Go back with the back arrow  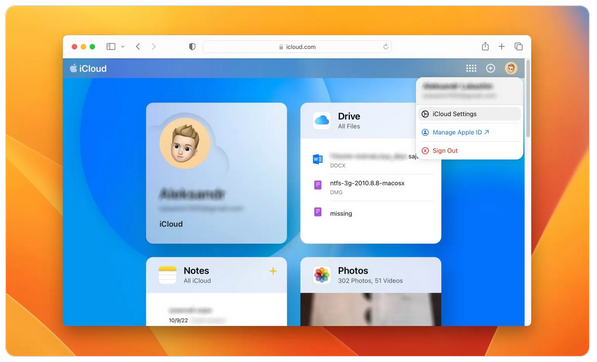coord(138,46)
